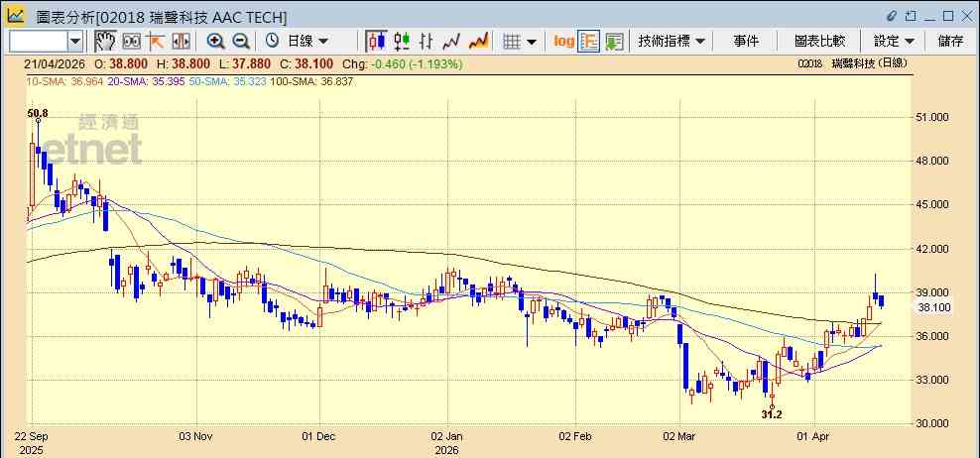Click the Chg: -0.460 (-1.193%) value
The width and height of the screenshot is (980, 458).
[x=403, y=64]
